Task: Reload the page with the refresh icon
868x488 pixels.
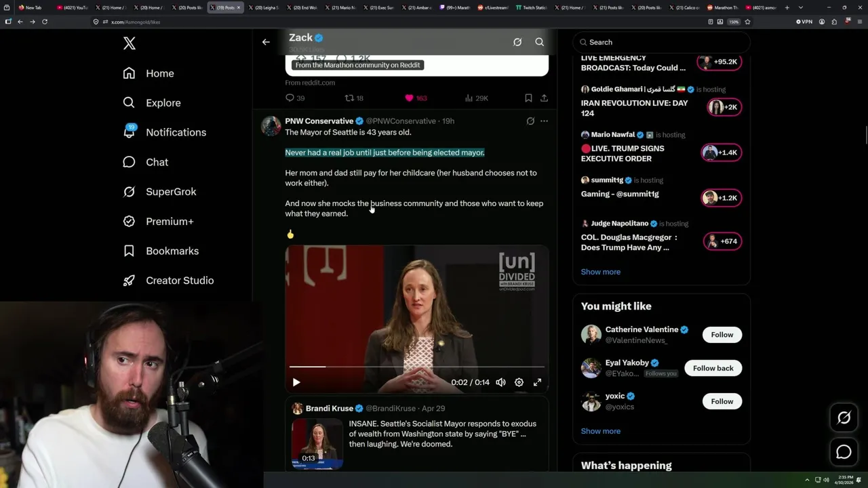Action: point(45,22)
